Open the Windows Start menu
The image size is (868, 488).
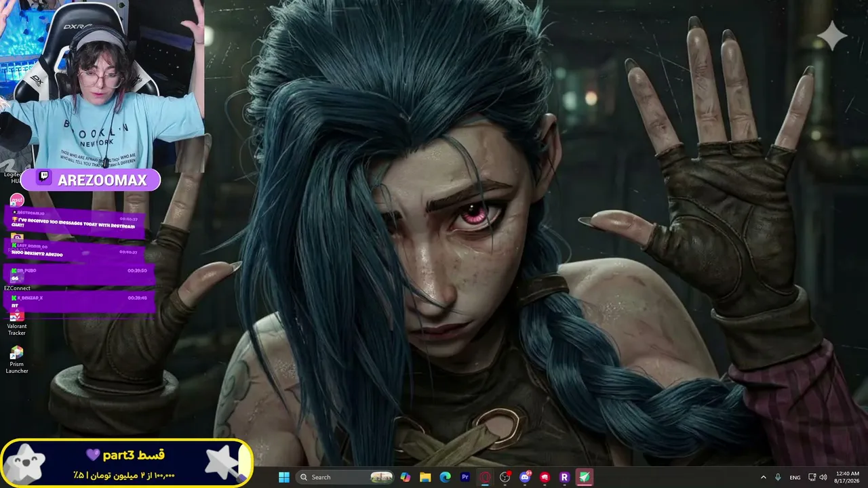pos(284,477)
